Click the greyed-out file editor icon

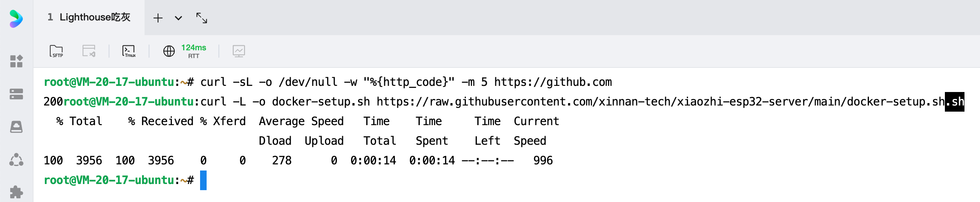89,51
